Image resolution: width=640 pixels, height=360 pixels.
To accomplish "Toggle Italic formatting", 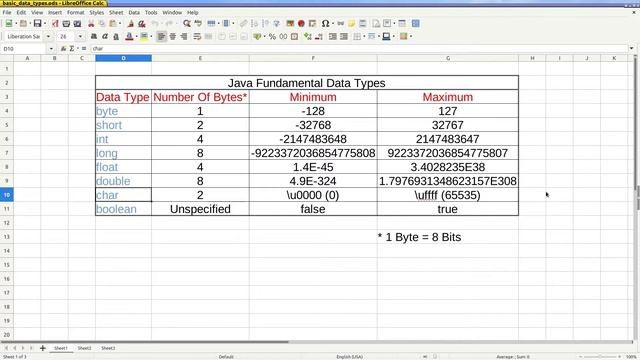I will point(105,37).
